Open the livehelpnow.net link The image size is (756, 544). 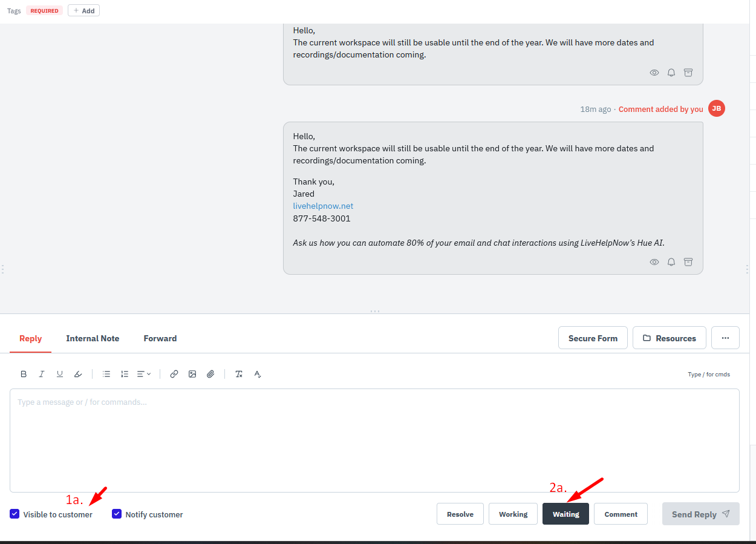coord(323,206)
